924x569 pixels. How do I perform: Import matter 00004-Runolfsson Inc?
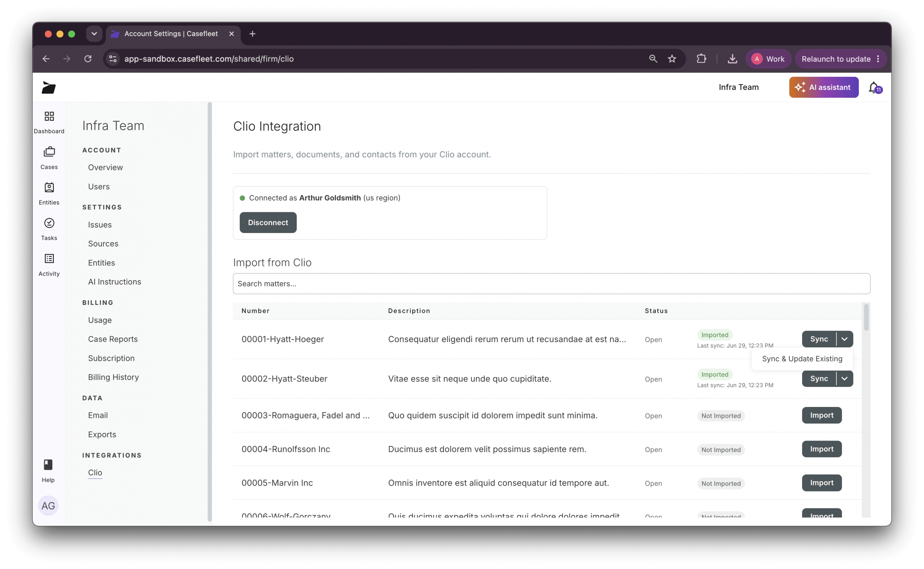(821, 449)
